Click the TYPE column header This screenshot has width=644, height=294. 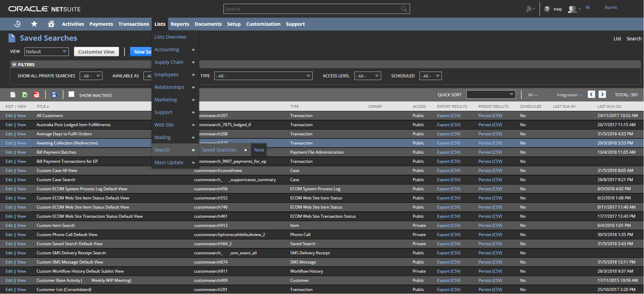click(294, 106)
